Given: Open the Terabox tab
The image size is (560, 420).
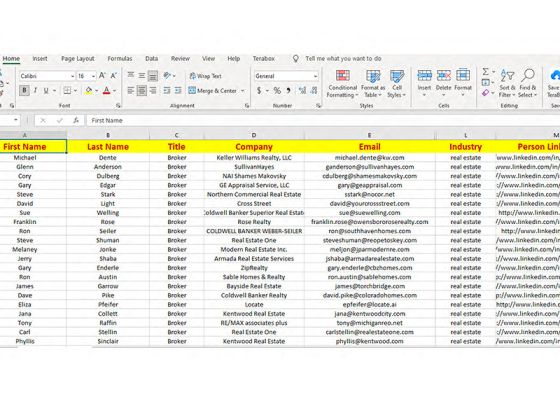Looking at the screenshot, I should 264,59.
